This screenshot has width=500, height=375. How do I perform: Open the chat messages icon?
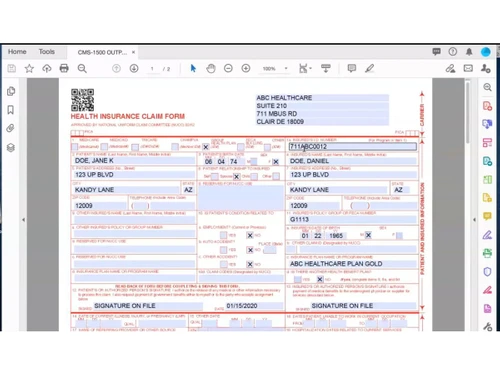pyautogui.click(x=436, y=52)
